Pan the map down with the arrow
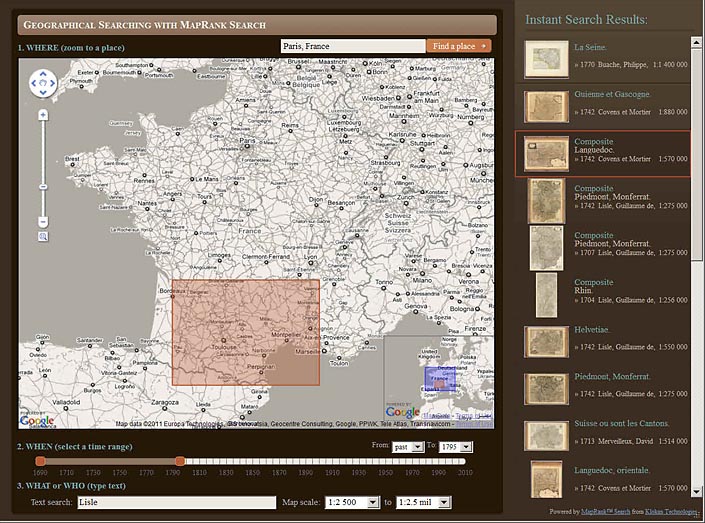 [43, 93]
